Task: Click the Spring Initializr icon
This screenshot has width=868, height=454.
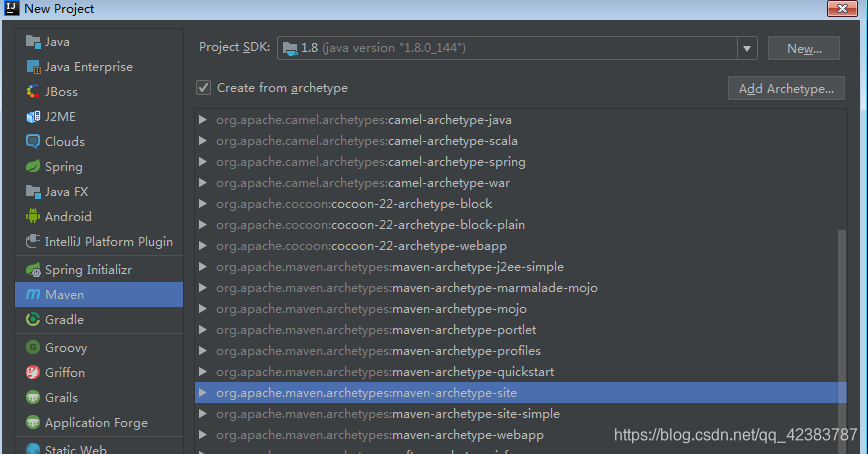Action: click(33, 270)
